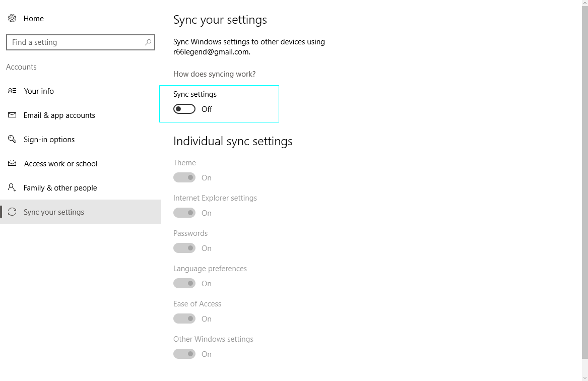Screen dimensions: 588x381
Task: Click the Home gear icon
Action: pyautogui.click(x=12, y=18)
